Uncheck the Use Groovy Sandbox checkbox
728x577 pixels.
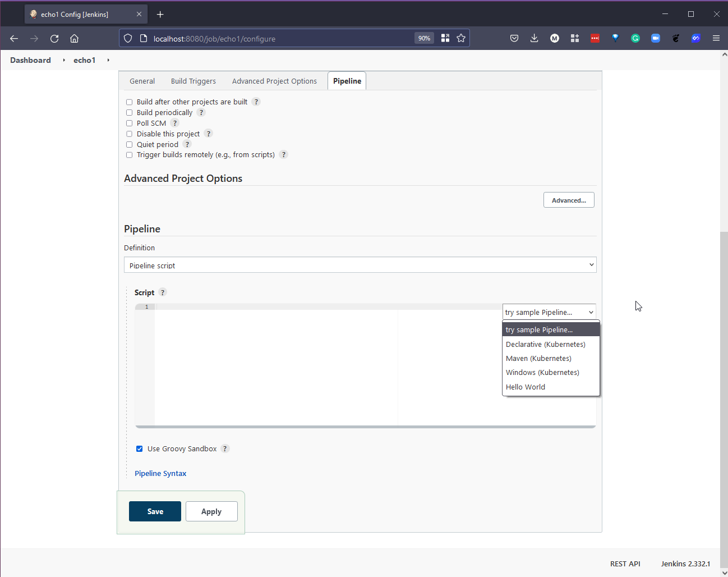(x=140, y=448)
